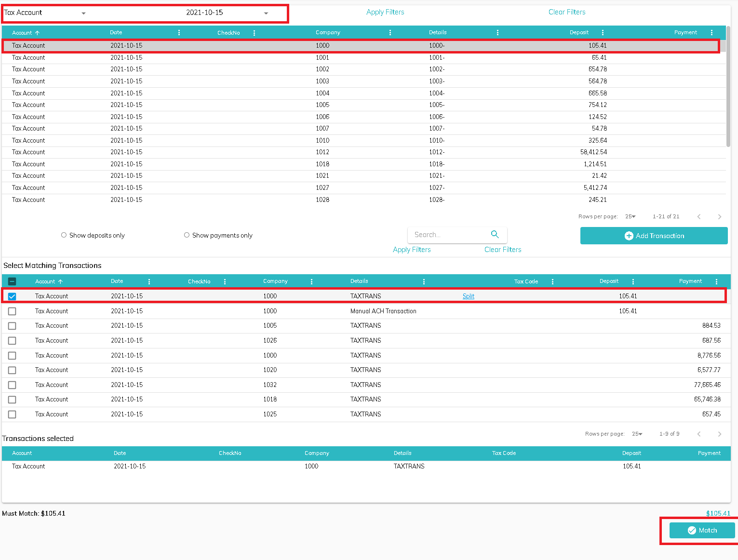Open Tax Code column menu in matching table
Viewport: 738px width, 560px height.
pyautogui.click(x=552, y=281)
